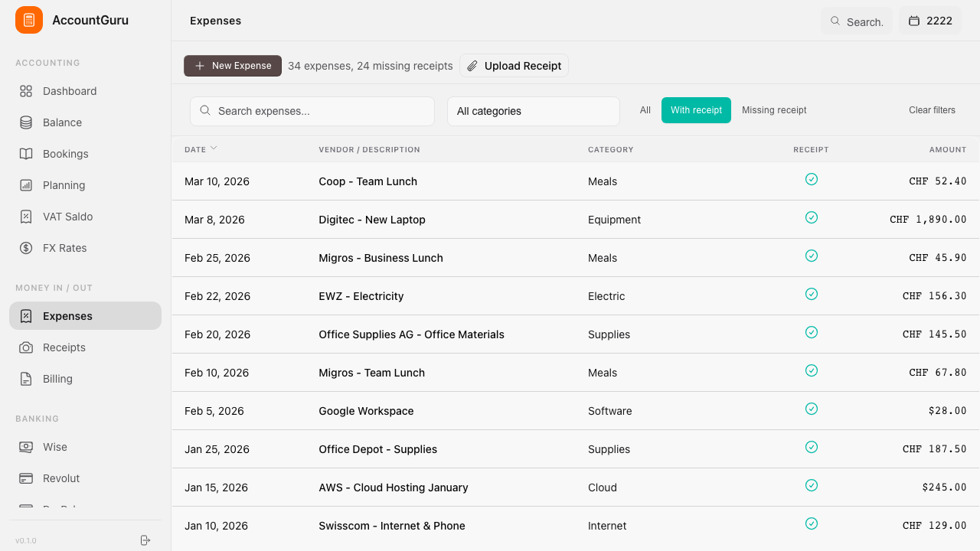Click the Upload Receipt button
This screenshot has height=551, width=980.
(x=514, y=66)
